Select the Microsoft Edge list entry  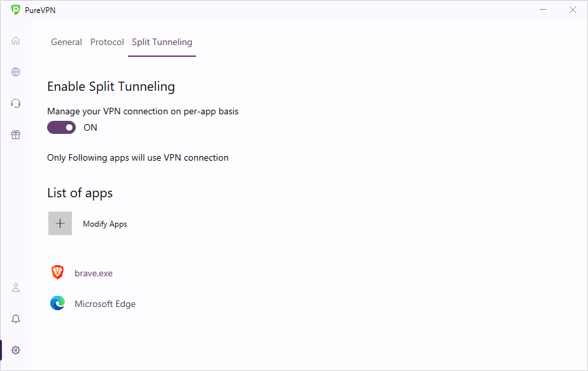pos(105,304)
